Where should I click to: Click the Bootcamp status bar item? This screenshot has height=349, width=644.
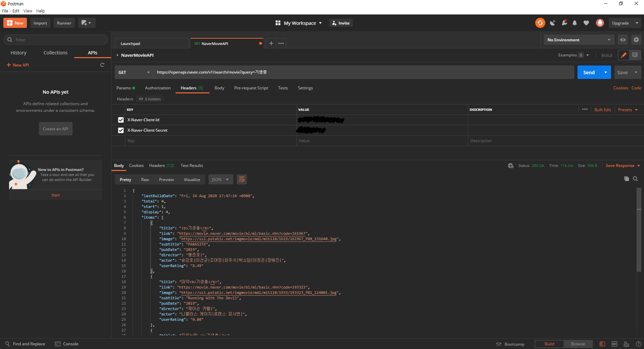(510, 344)
